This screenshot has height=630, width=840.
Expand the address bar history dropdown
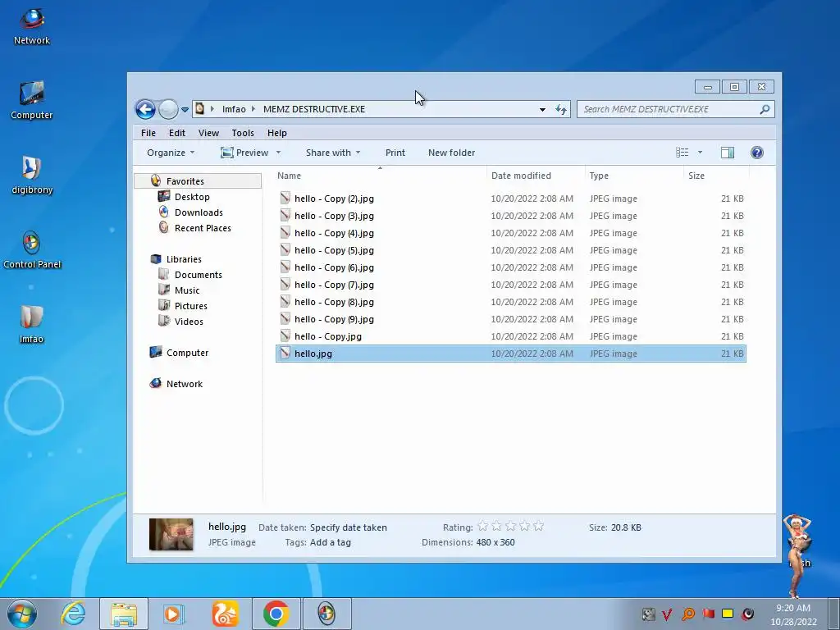[542, 109]
